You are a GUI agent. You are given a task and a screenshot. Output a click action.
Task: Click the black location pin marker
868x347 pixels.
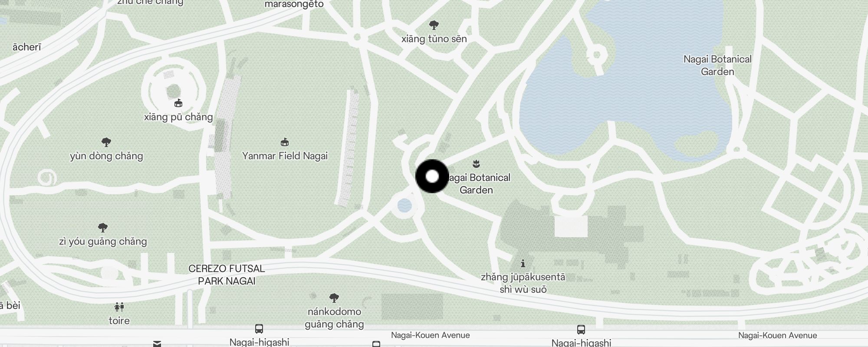pos(432,176)
